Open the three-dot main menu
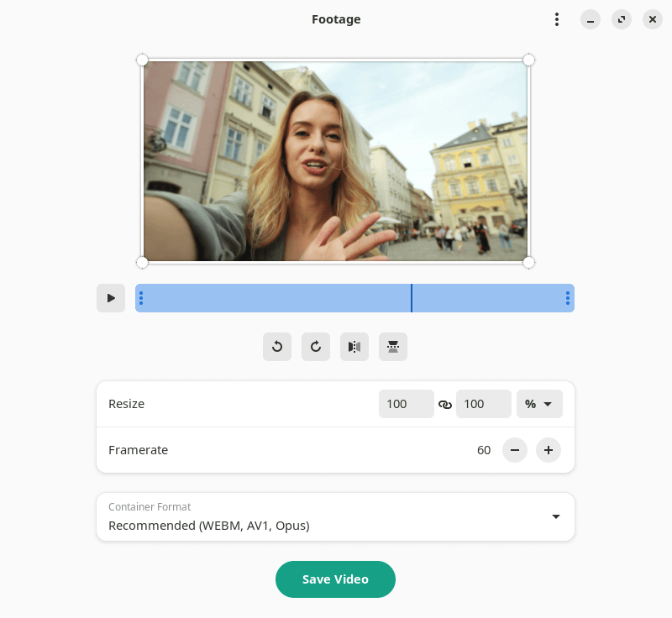The height and width of the screenshot is (618, 672). click(x=557, y=19)
